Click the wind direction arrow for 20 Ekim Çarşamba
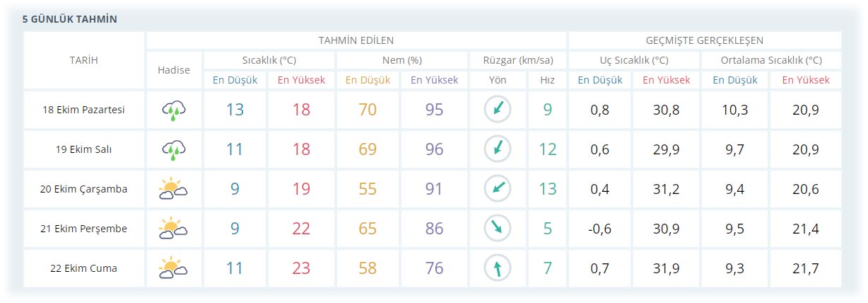 coord(498,189)
